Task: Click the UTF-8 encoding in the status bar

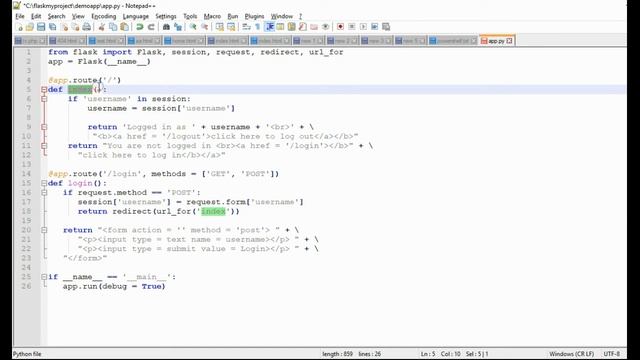Action: click(612, 354)
